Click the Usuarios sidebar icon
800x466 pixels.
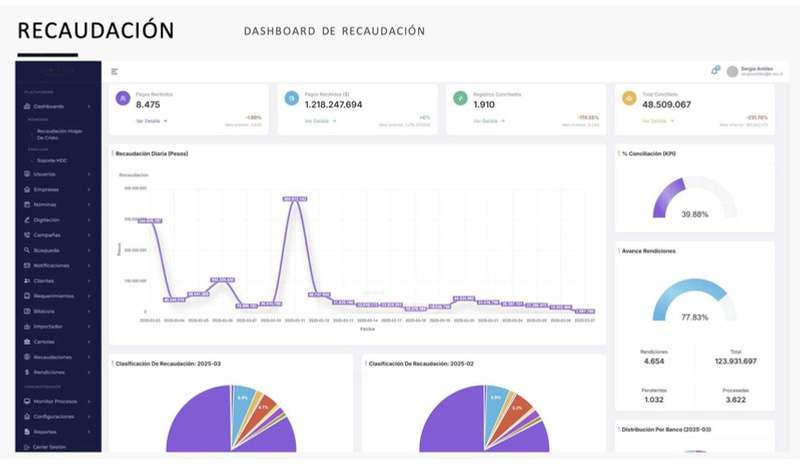(x=26, y=174)
